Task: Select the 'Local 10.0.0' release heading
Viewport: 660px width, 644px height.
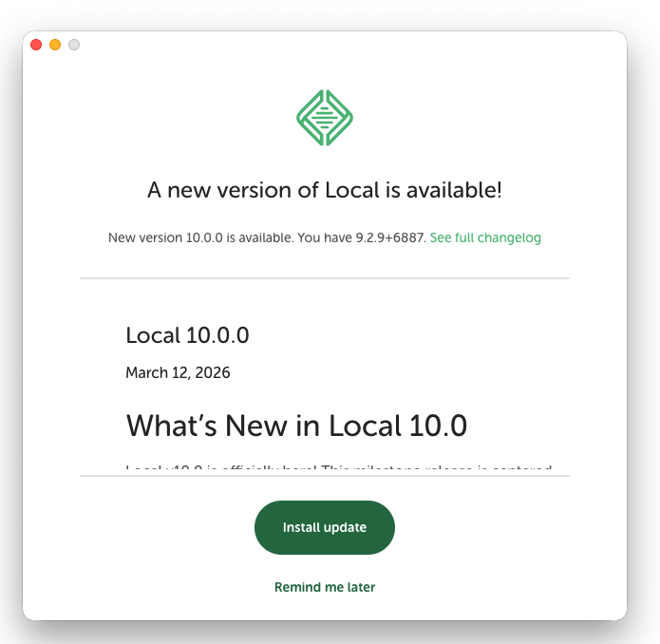Action: (187, 335)
